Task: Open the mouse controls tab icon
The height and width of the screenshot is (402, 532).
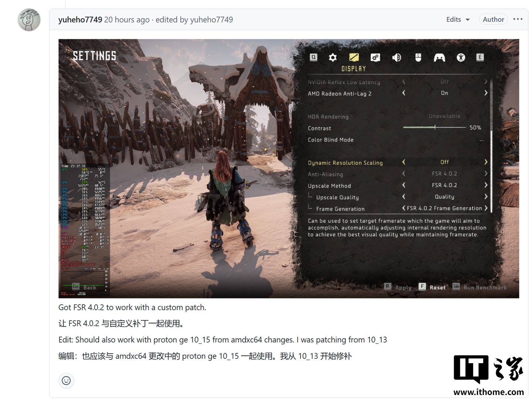Action: click(x=418, y=57)
